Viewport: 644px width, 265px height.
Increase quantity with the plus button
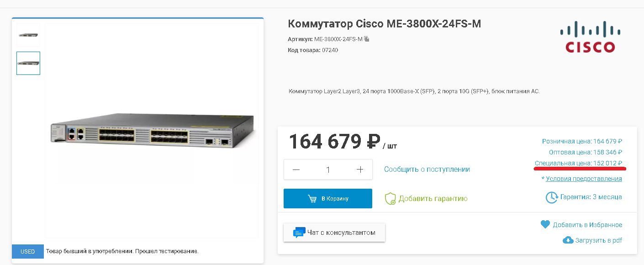point(360,170)
